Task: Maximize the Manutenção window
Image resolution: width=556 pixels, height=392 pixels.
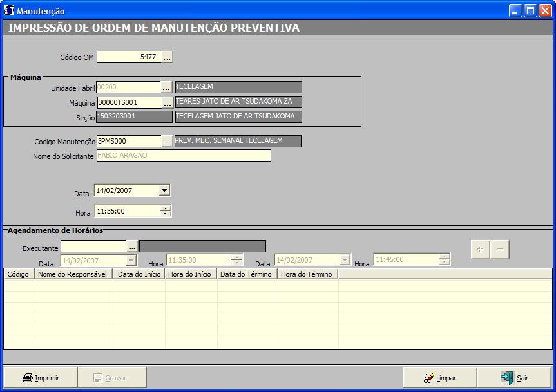Action: [x=530, y=11]
